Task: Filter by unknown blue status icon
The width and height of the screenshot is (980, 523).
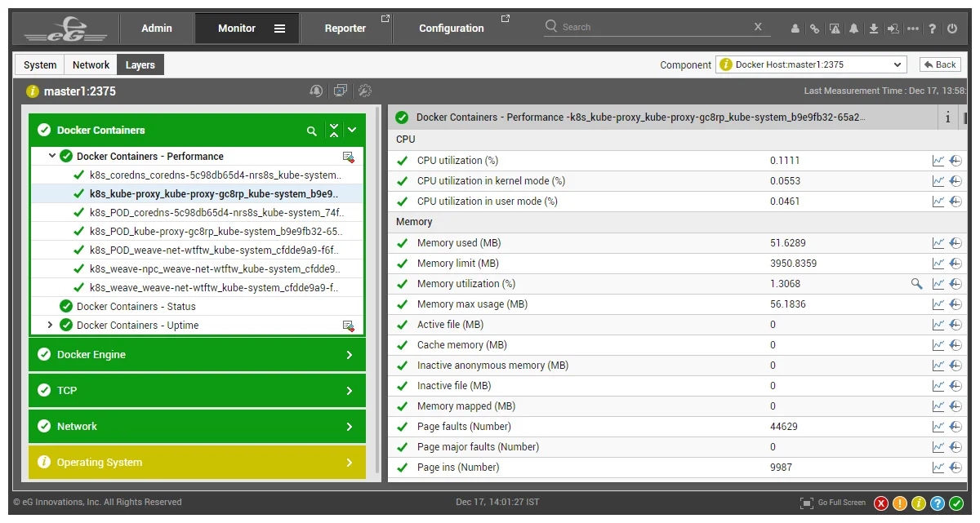Action: coord(938,503)
